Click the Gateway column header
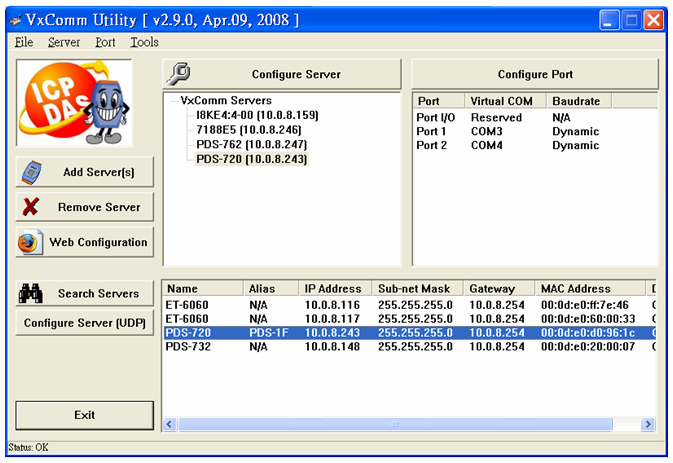The image size is (673, 463). point(499,288)
